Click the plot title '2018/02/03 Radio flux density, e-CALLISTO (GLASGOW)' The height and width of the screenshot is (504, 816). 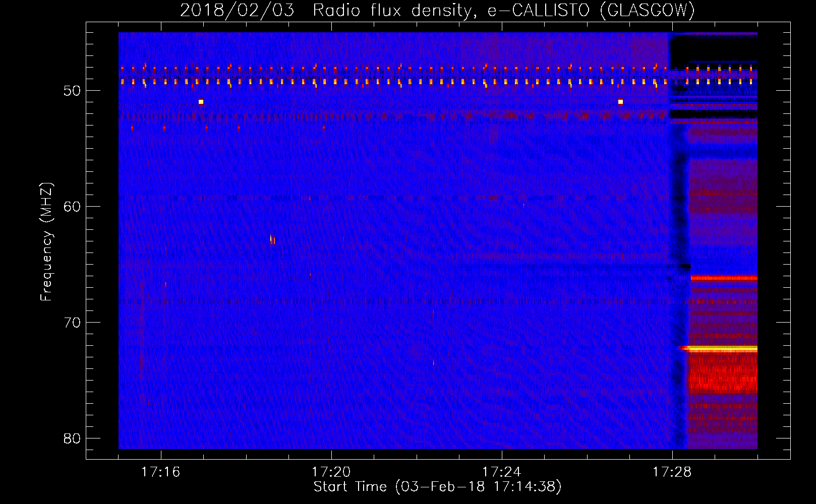[437, 10]
